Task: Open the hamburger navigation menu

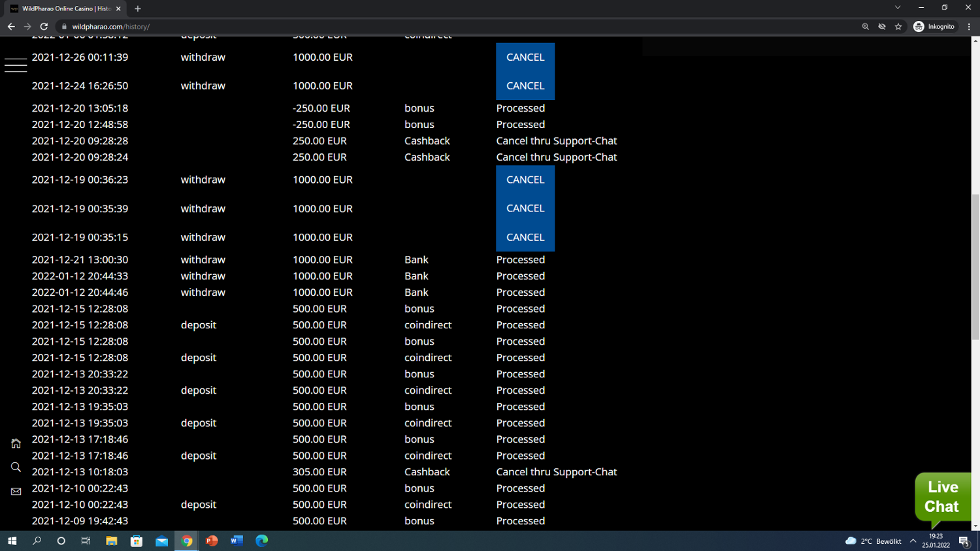Action: [15, 64]
